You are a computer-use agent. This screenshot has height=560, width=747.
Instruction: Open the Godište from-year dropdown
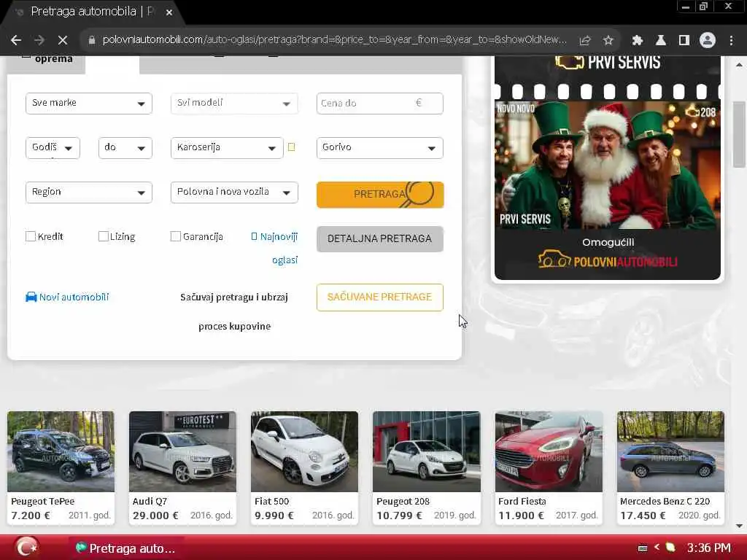(53, 147)
